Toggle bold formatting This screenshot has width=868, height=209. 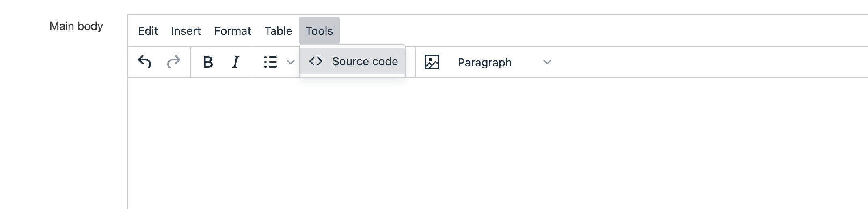pos(208,62)
